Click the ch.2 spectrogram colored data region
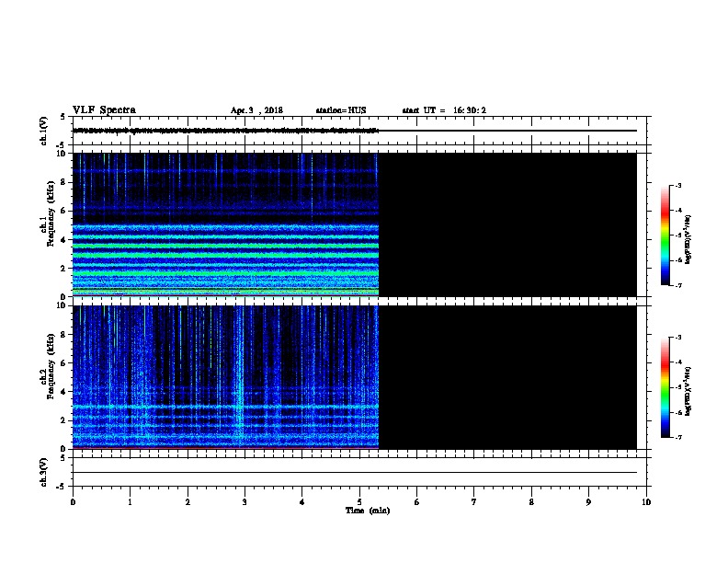Image resolution: width=728 pixels, height=563 pixels. pyautogui.click(x=225, y=377)
